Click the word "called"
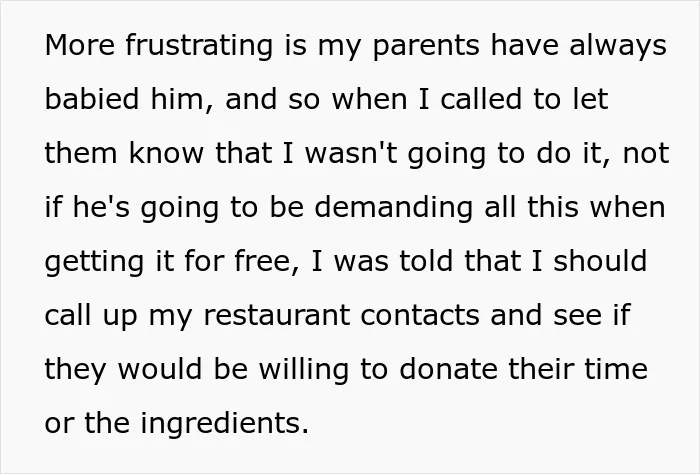Viewport: 700px width, 474px height. tap(481, 99)
